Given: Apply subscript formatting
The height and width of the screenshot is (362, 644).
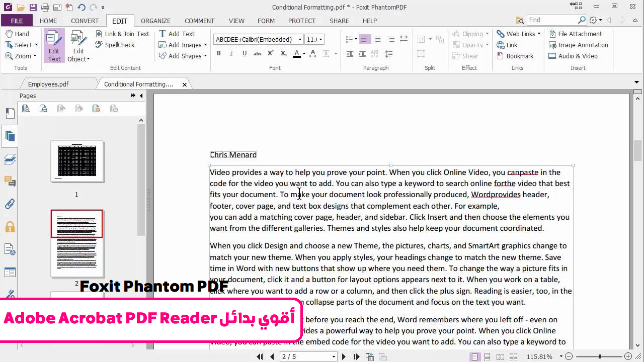Looking at the screenshot, I should coord(284,53).
